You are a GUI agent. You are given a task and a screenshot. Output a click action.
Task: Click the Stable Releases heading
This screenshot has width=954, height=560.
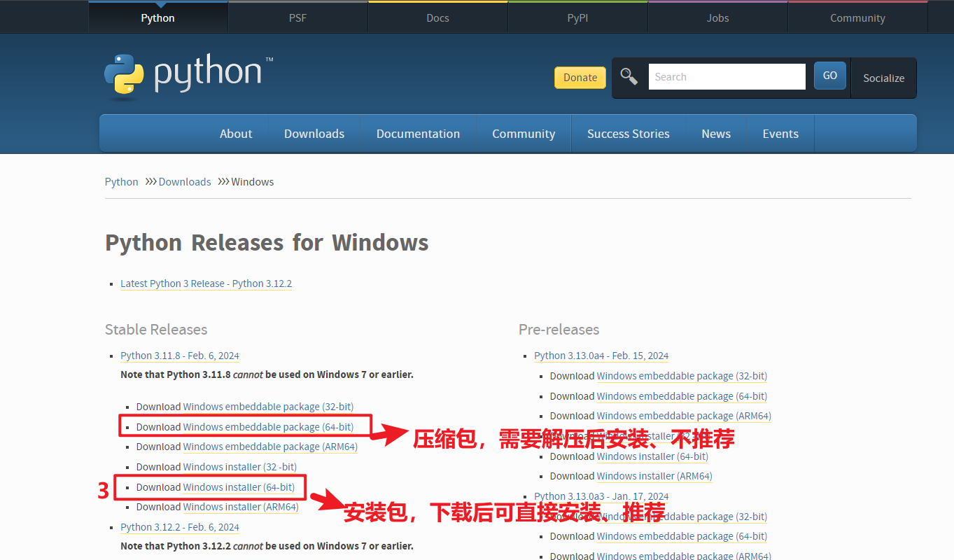click(156, 330)
